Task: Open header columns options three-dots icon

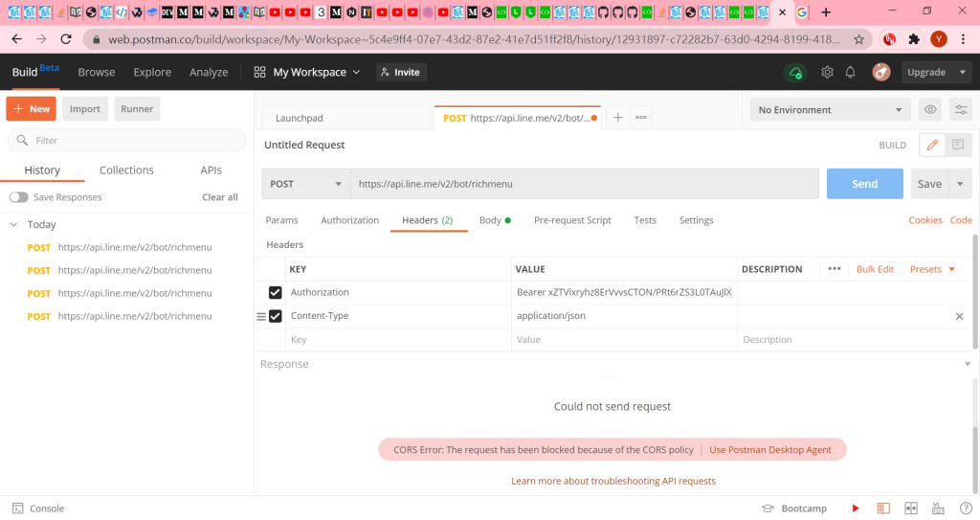Action: (x=834, y=268)
